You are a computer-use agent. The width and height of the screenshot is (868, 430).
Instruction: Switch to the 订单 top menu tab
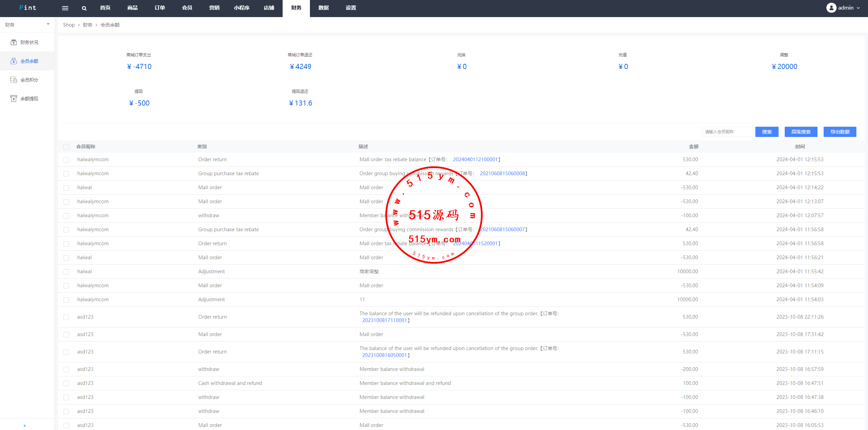160,8
